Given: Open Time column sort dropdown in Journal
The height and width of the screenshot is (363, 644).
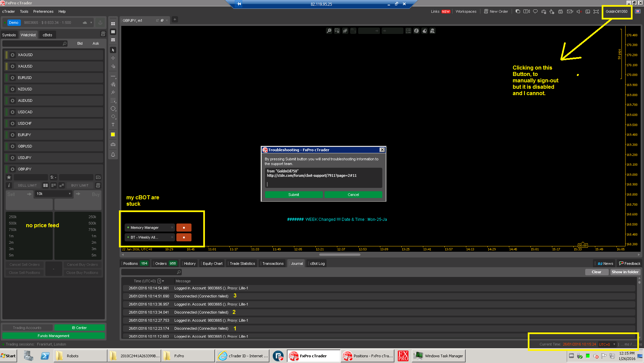Looking at the screenshot, I should [x=163, y=281].
